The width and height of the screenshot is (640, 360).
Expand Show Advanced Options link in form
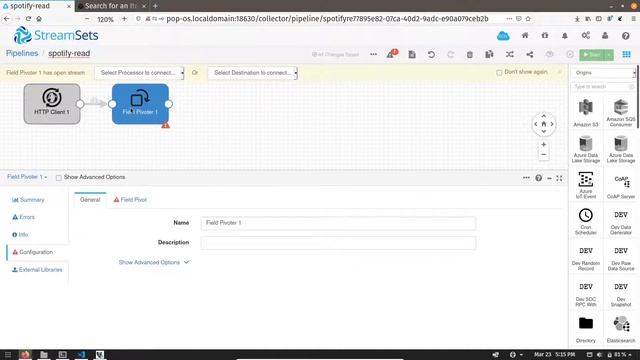[x=153, y=262]
